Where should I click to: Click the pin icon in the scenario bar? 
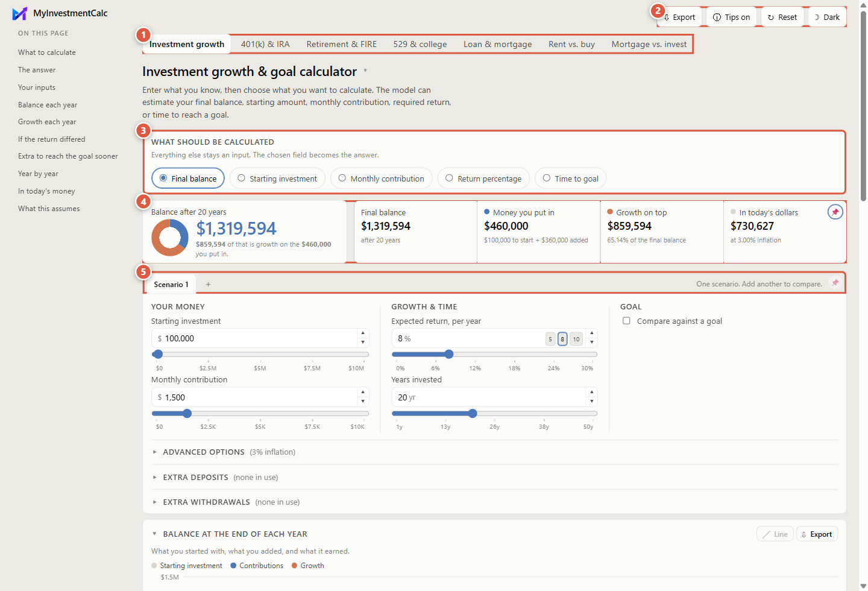(835, 283)
